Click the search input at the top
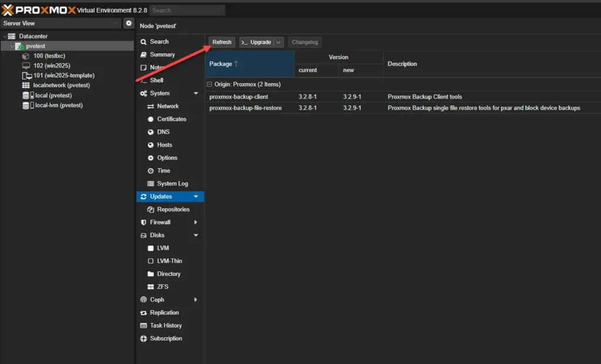This screenshot has width=601, height=364. (187, 10)
